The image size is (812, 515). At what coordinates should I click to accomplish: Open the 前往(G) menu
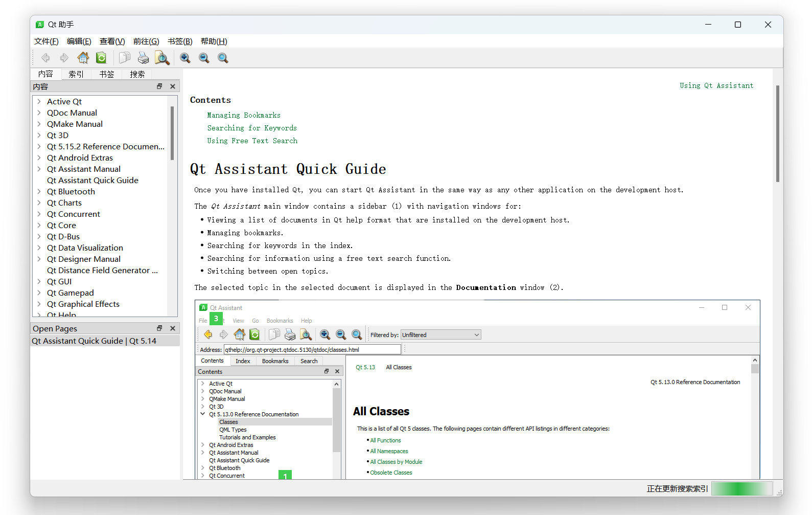[146, 41]
